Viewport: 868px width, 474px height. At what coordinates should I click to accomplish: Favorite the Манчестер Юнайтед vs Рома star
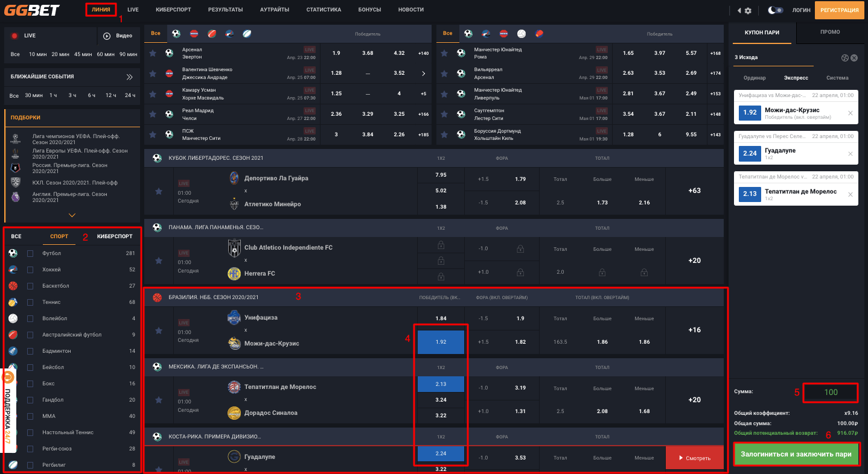pyautogui.click(x=445, y=53)
